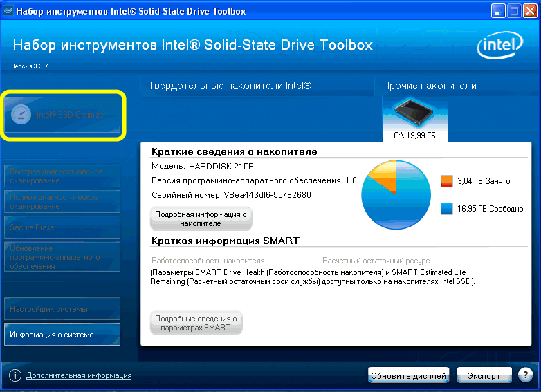Close the Toolbox window
The image size is (541, 392).
pyautogui.click(x=530, y=11)
